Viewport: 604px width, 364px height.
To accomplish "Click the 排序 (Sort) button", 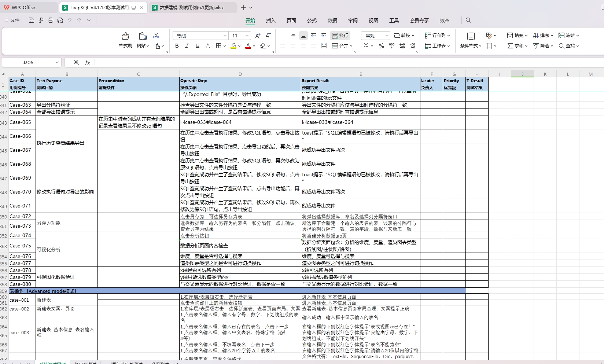I will pos(543,36).
